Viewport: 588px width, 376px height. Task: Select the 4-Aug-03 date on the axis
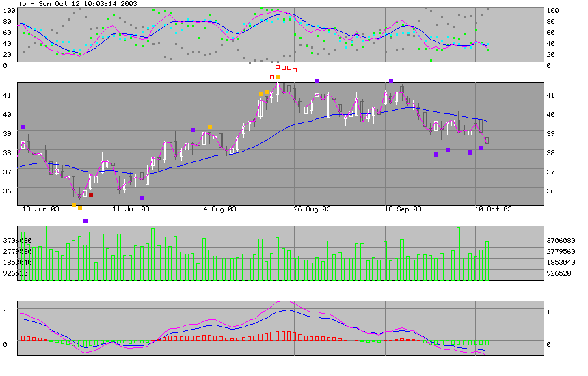point(219,209)
